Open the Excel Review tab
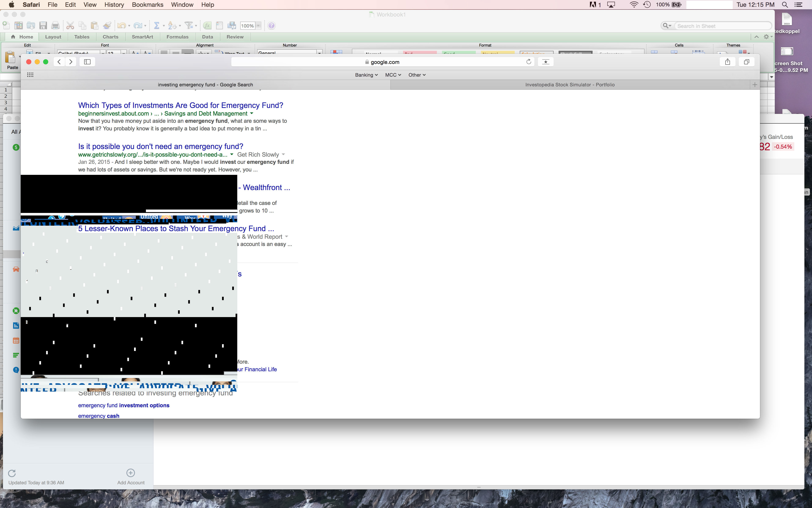Image resolution: width=812 pixels, height=508 pixels. pos(235,37)
